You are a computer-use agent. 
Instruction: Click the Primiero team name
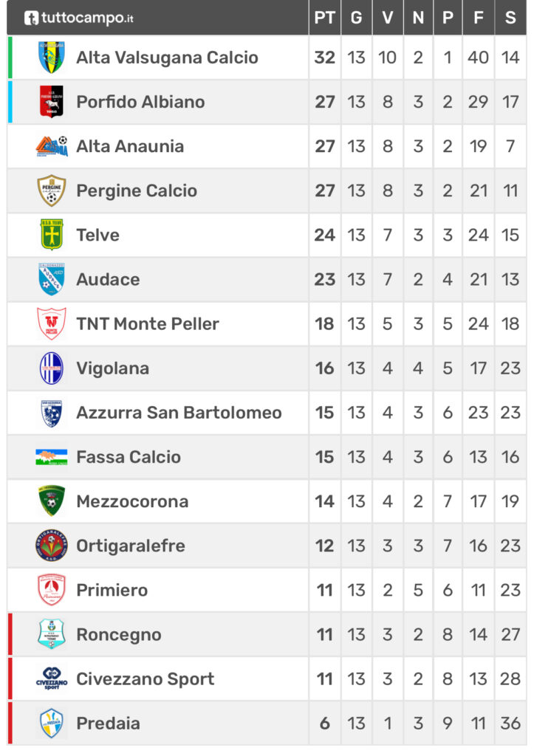(x=112, y=590)
